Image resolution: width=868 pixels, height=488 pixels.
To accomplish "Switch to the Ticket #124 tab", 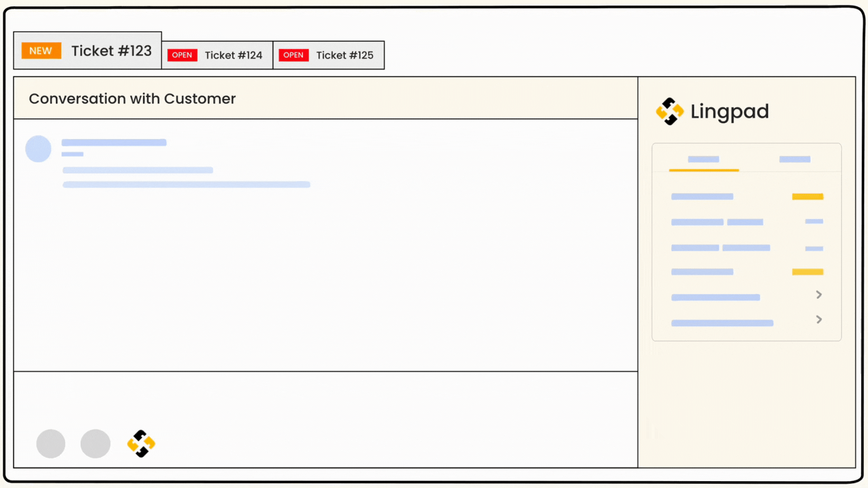I will [x=217, y=55].
